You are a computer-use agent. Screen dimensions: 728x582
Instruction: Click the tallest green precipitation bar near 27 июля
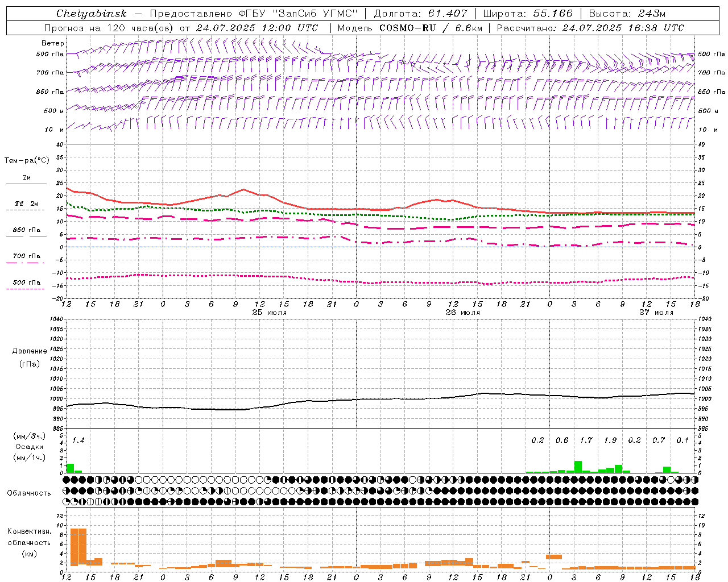tap(578, 467)
